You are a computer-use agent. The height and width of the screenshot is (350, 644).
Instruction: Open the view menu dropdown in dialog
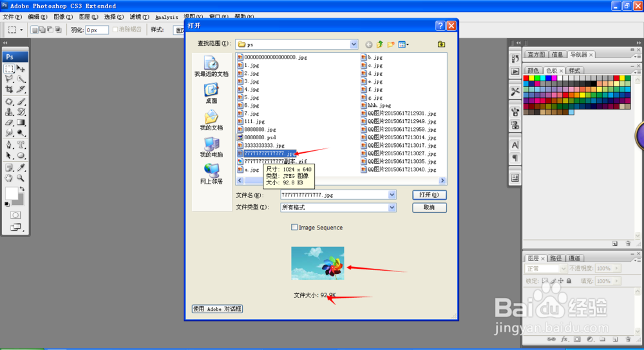403,44
